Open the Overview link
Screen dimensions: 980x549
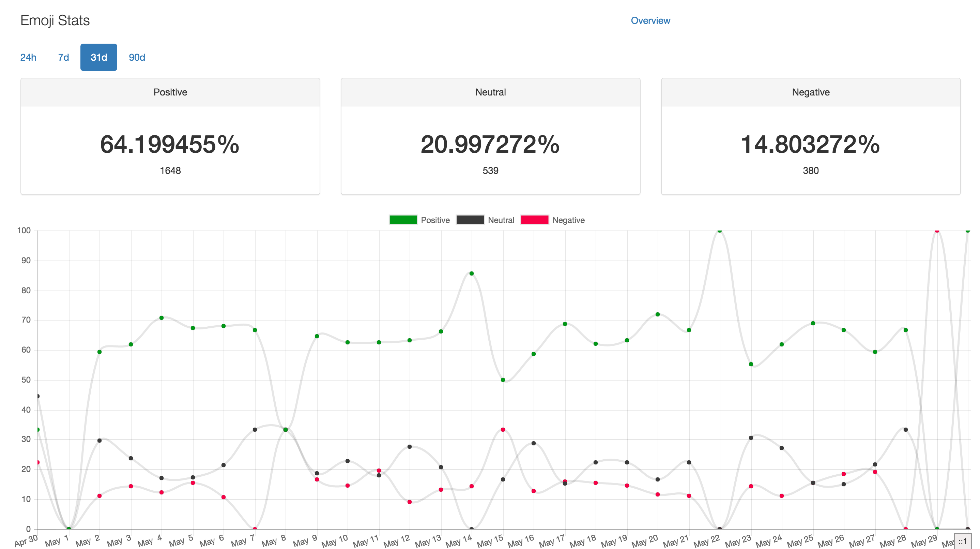(650, 20)
